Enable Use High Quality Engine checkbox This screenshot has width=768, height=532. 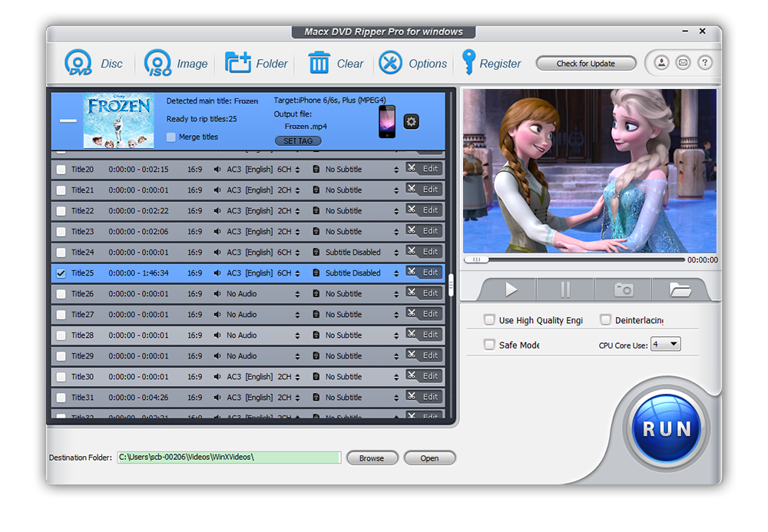pos(488,319)
